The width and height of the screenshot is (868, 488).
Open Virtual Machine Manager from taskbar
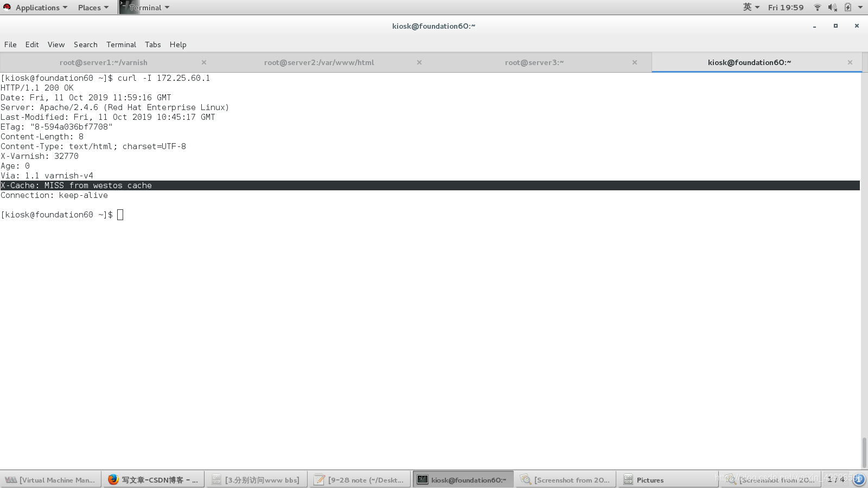point(51,480)
